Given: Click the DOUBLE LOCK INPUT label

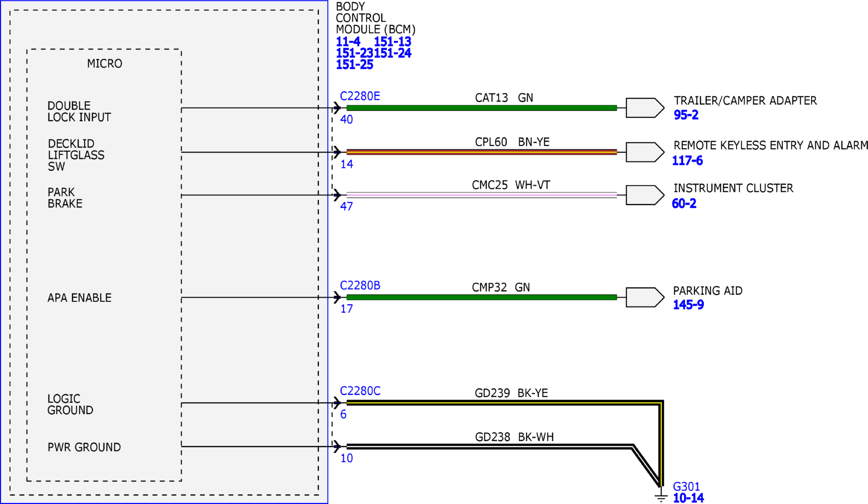Looking at the screenshot, I should click(x=79, y=111).
